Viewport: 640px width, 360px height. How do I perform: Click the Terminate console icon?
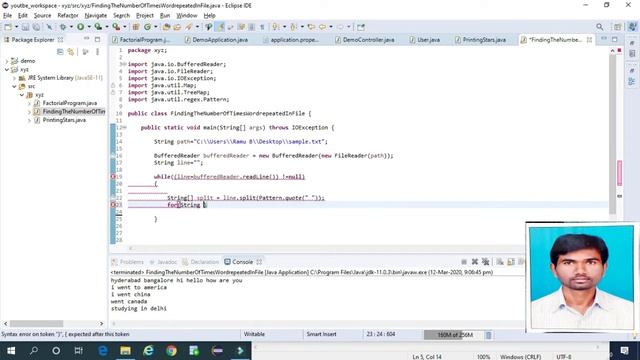464,262
